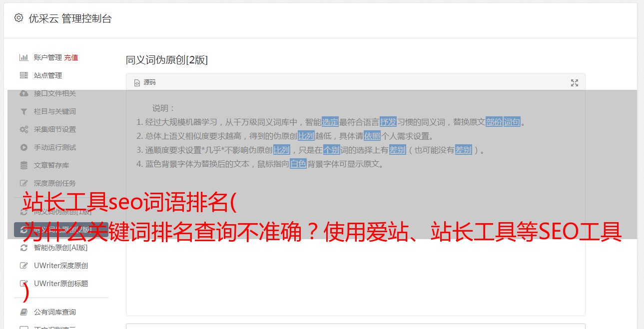Click the settings gear icon beside 优采云
Image resolution: width=644 pixels, height=329 pixels.
[x=18, y=18]
